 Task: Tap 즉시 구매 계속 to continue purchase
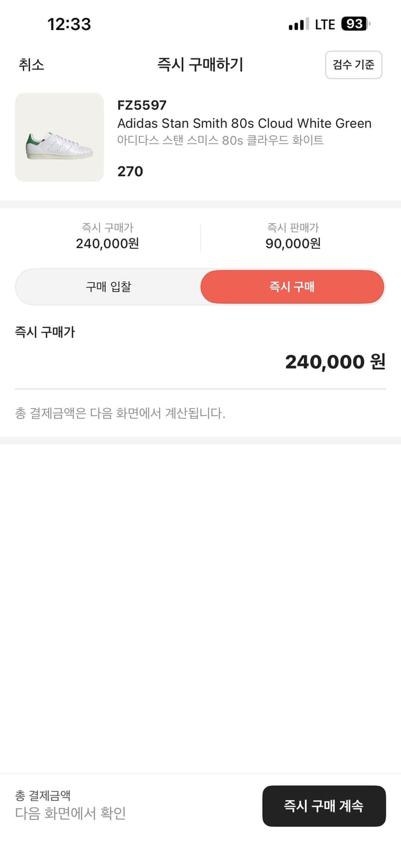click(324, 806)
